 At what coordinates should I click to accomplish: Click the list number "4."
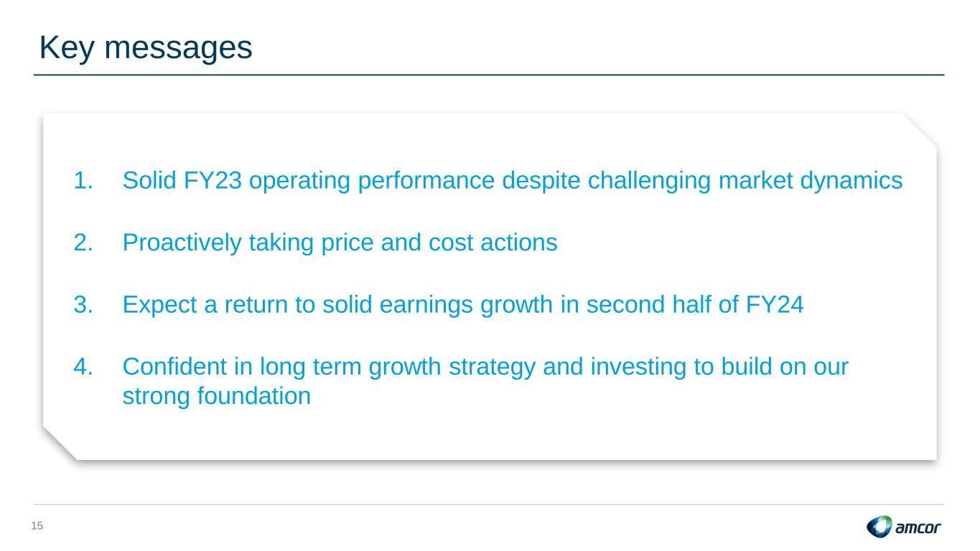click(83, 367)
